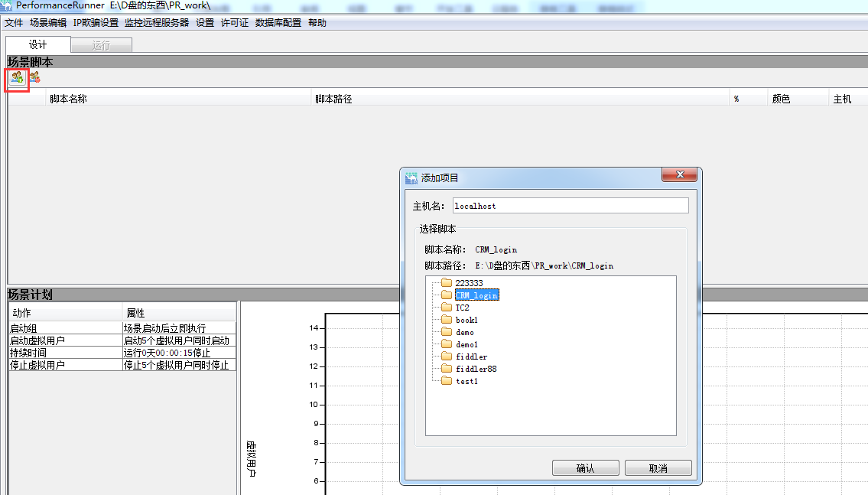The width and height of the screenshot is (868, 495).
Task: Open the IP欺骗设置 menu
Action: [x=96, y=23]
